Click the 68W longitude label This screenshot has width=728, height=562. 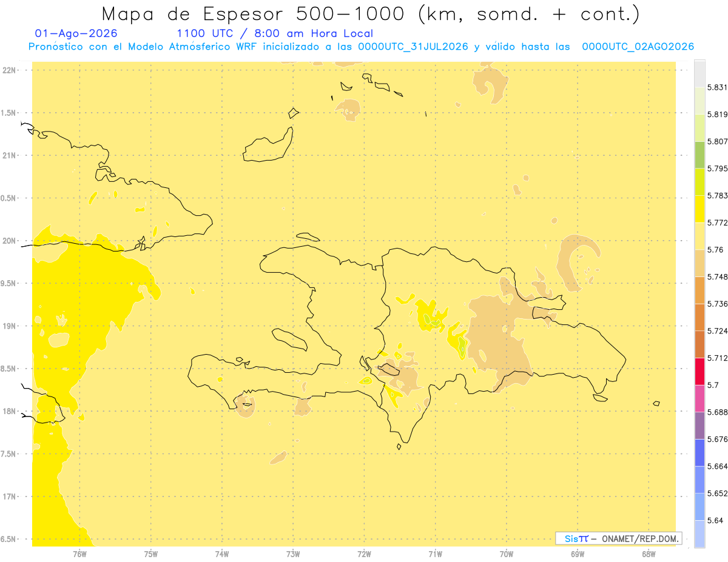[649, 554]
